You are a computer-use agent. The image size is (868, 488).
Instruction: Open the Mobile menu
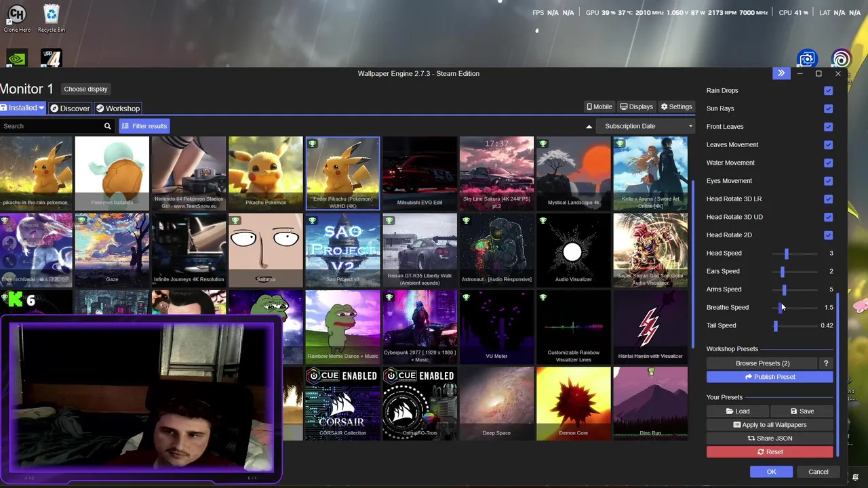point(599,106)
